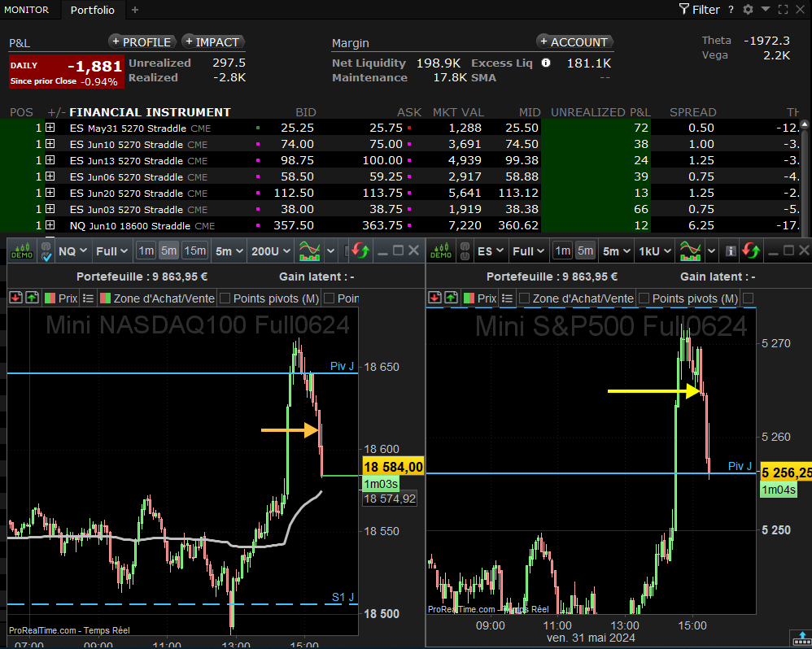Check Zone d'Achat/Vente in ES chart
812x649 pixels.
click(524, 298)
